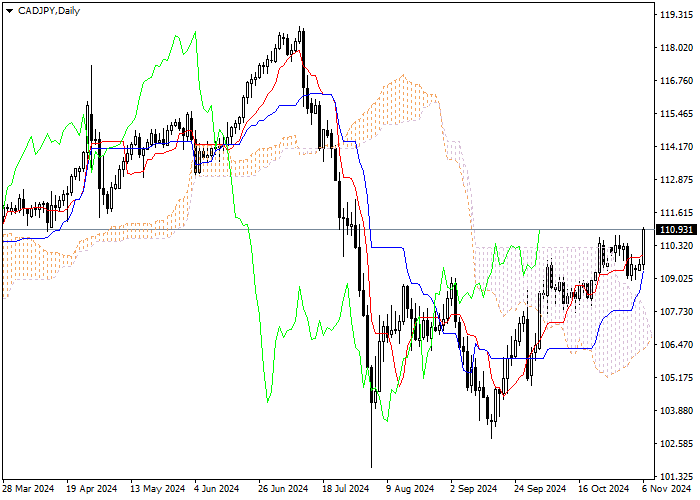Image resolution: width=700 pixels, height=500 pixels.
Task: Click the 28 Mar 2024 date label
Action: (29, 489)
